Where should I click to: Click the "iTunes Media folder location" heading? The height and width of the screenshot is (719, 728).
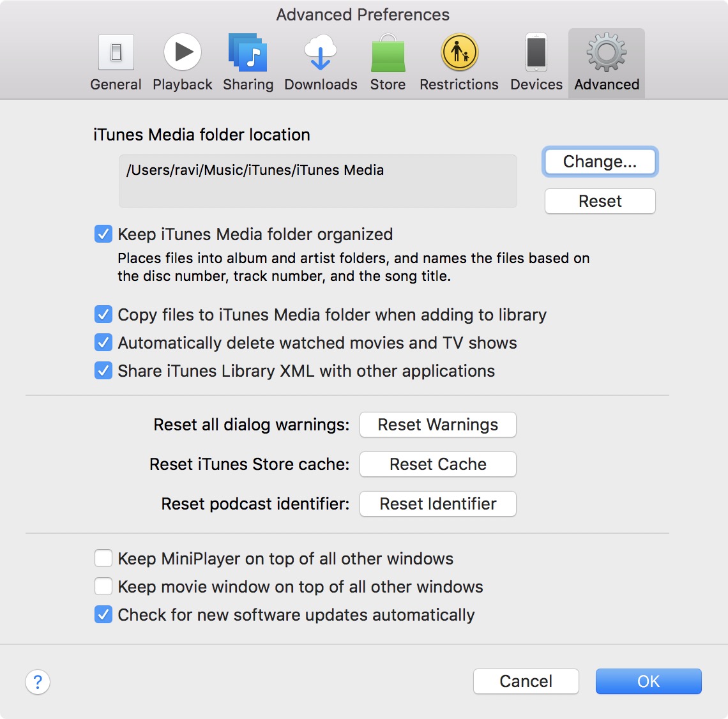coord(202,135)
